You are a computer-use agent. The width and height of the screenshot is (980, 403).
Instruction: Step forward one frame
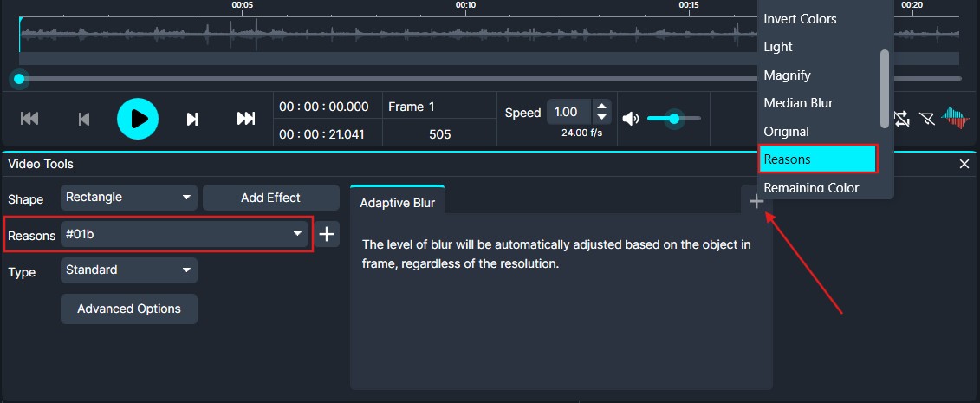pyautogui.click(x=192, y=119)
